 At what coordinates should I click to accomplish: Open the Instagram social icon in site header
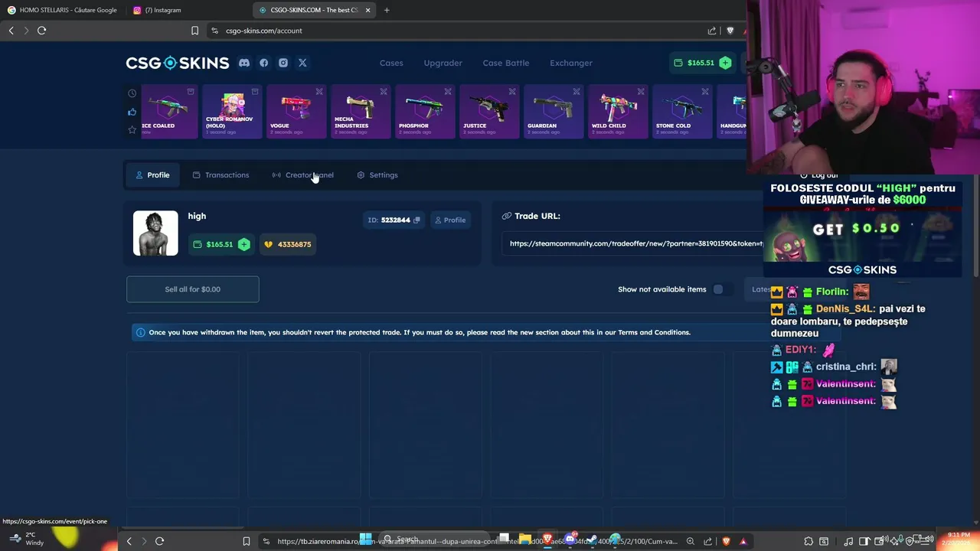tap(283, 63)
